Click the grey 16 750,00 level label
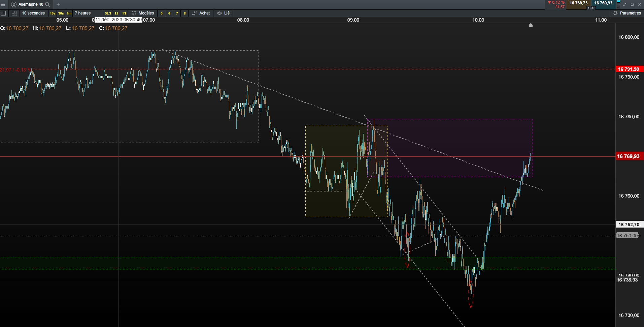The height and width of the screenshot is (327, 644). coord(628,236)
